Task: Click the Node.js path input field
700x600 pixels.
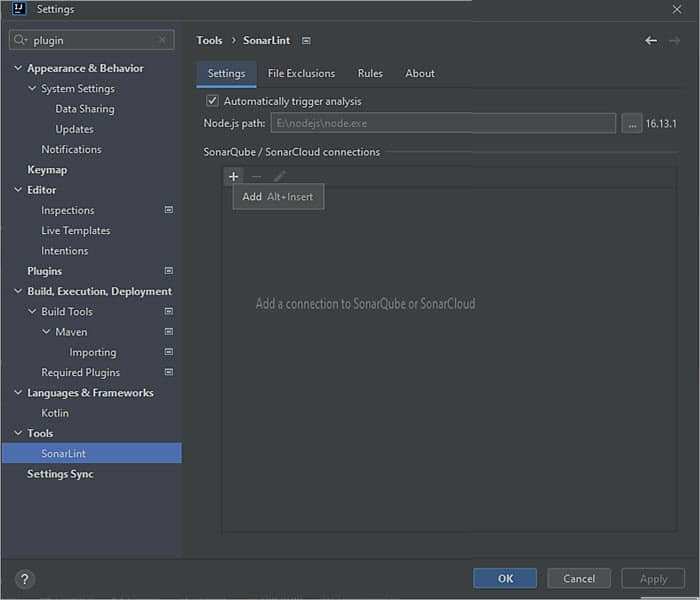Action: (443, 123)
